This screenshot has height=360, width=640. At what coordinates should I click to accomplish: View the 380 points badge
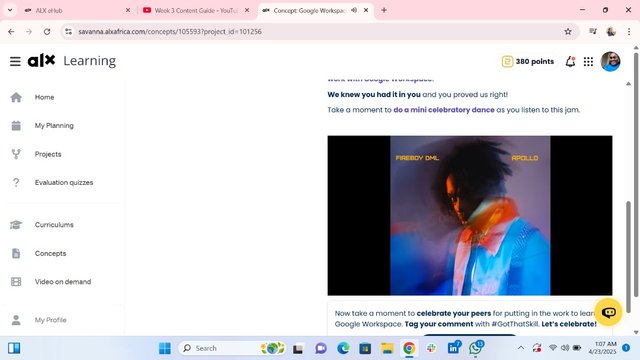pos(528,62)
